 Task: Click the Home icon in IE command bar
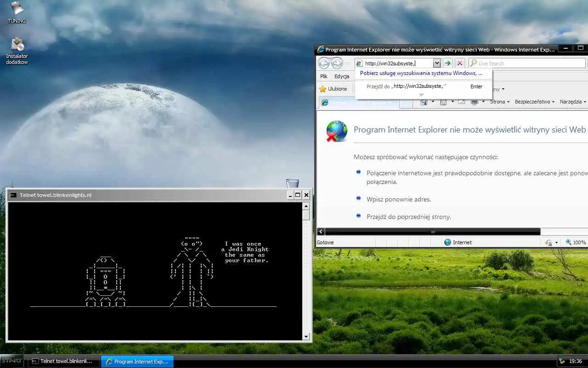[424, 102]
